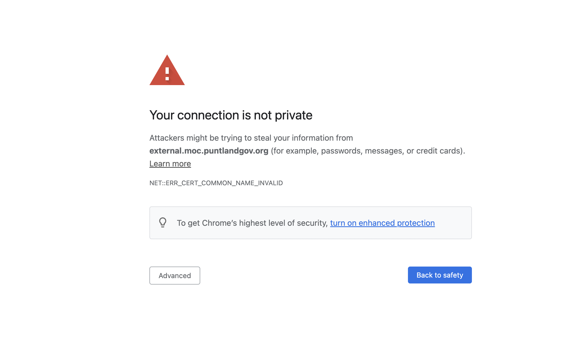Click the empty right end of tip box

click(453, 223)
